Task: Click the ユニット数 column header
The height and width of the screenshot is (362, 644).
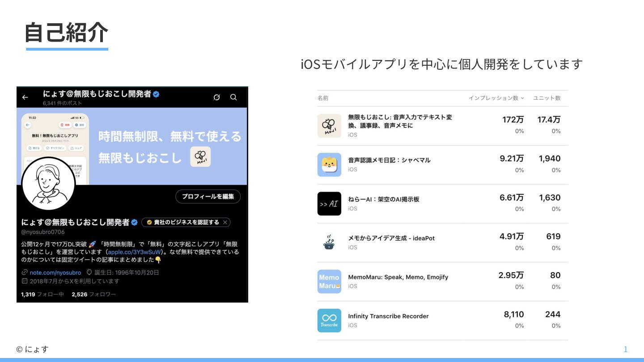Action: [x=547, y=98]
